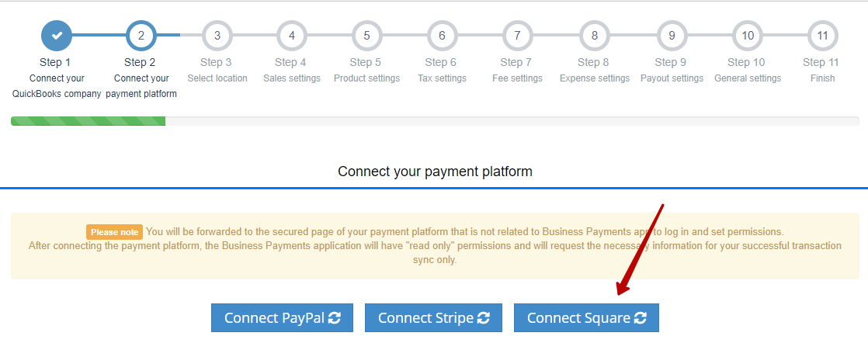Image resolution: width=868 pixels, height=343 pixels.
Task: Click the 'Connect your payment platform' page heading
Action: click(x=435, y=171)
